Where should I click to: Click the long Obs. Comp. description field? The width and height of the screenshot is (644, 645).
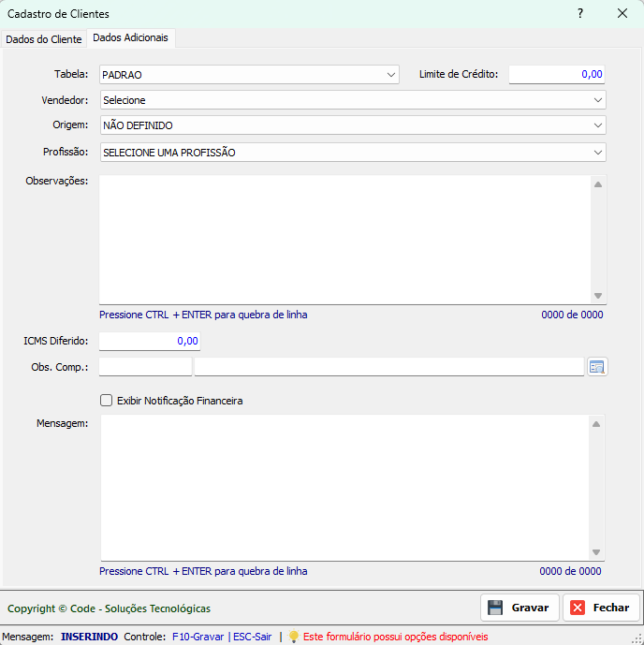click(x=389, y=367)
